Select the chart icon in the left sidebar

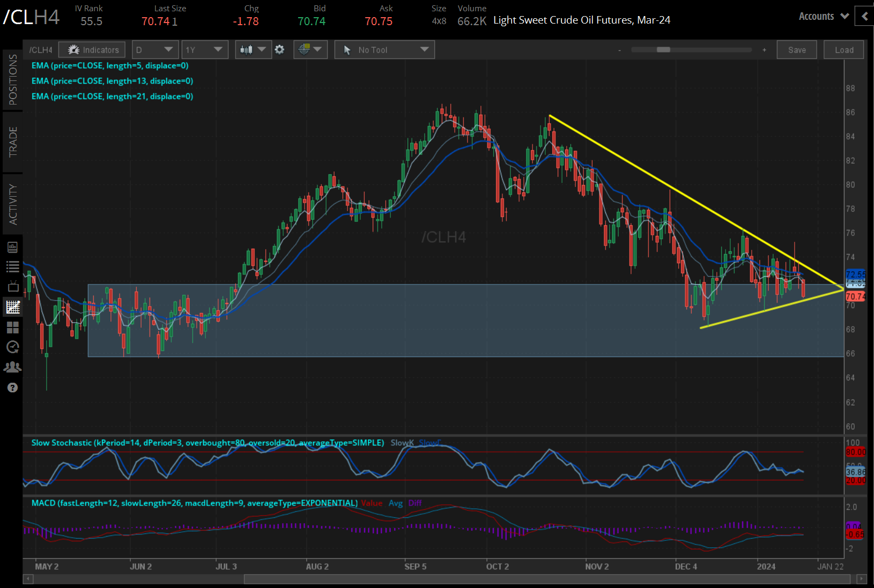click(12, 307)
